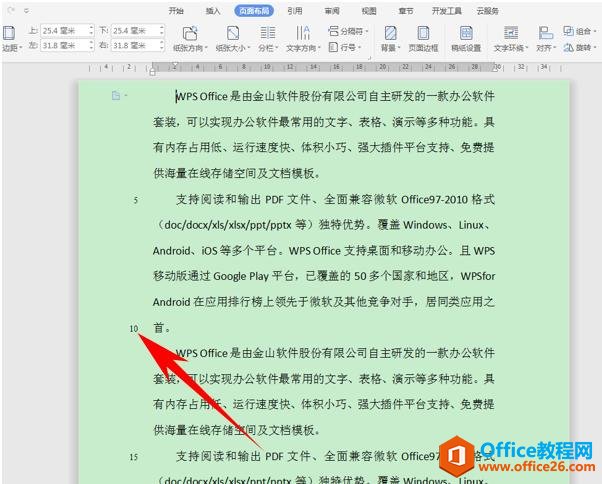The width and height of the screenshot is (602, 484).
Task: Click the redo arrow in quick access bar
Action: point(11,10)
